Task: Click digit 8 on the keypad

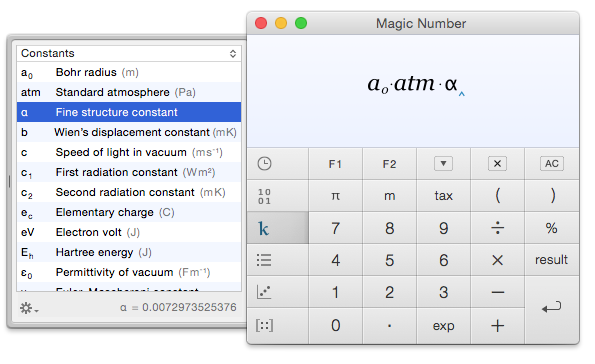Action: point(389,228)
